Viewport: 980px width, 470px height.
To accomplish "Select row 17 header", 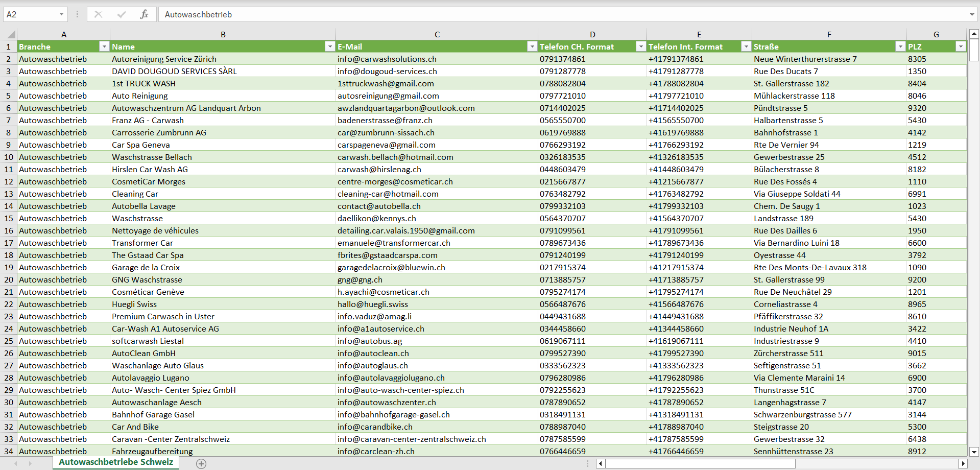I will 9,243.
